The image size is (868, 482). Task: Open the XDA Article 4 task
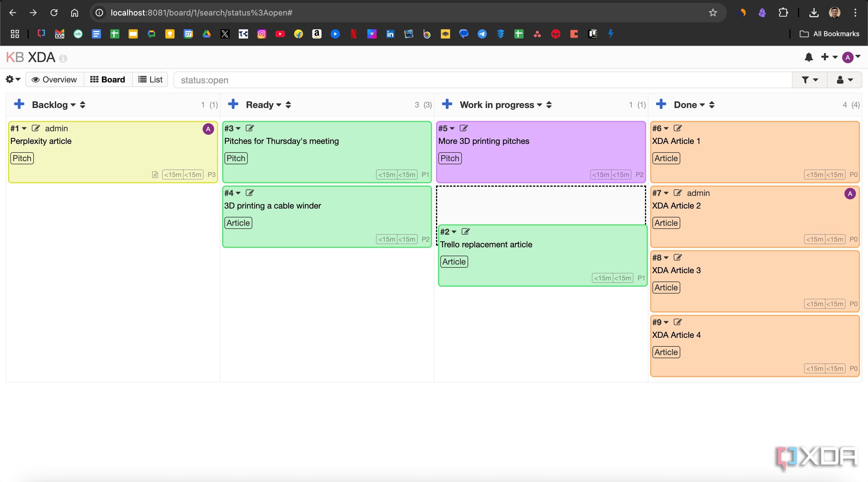tap(676, 335)
